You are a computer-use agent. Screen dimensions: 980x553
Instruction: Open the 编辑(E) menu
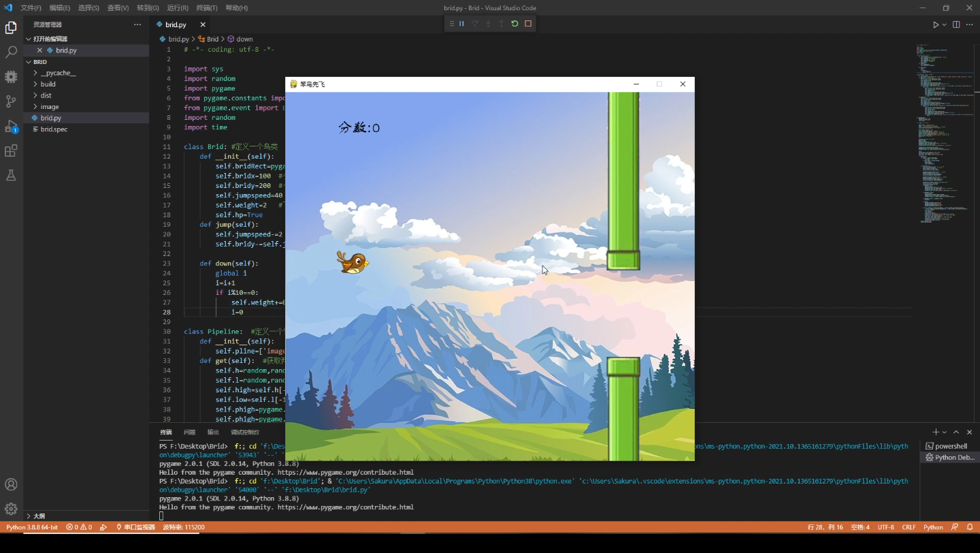(x=59, y=8)
